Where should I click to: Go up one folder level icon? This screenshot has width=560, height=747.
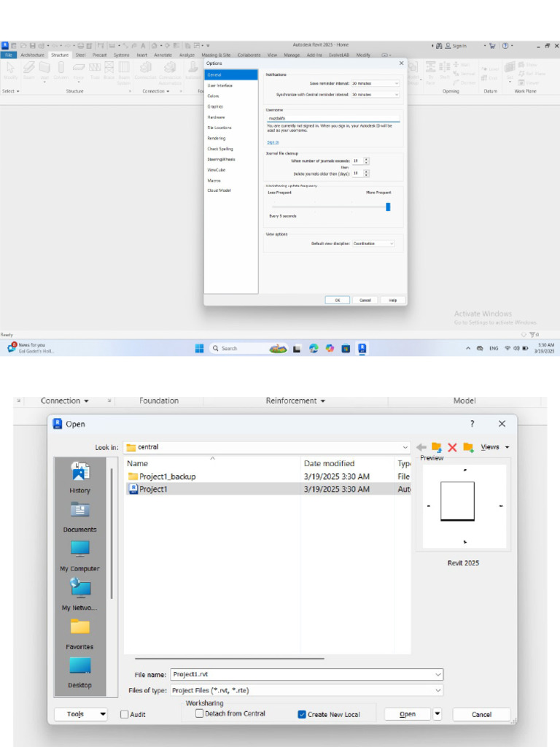(436, 447)
